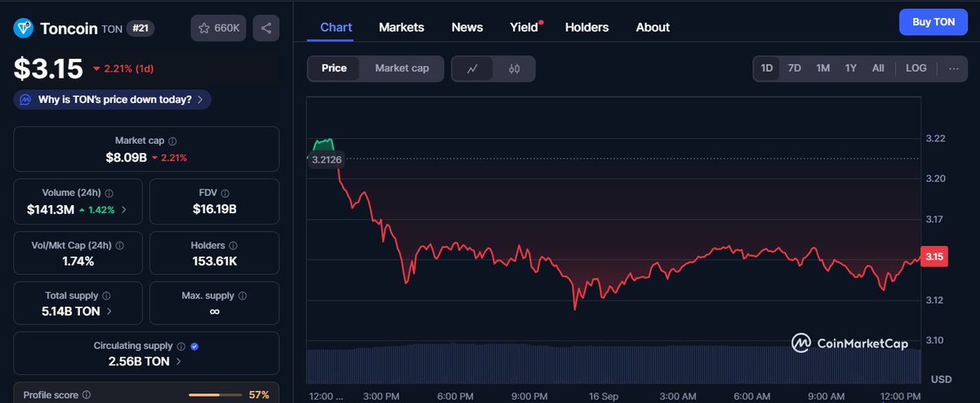Toggle the Price chart mode
Image resolution: width=980 pixels, height=403 pixels.
point(334,69)
